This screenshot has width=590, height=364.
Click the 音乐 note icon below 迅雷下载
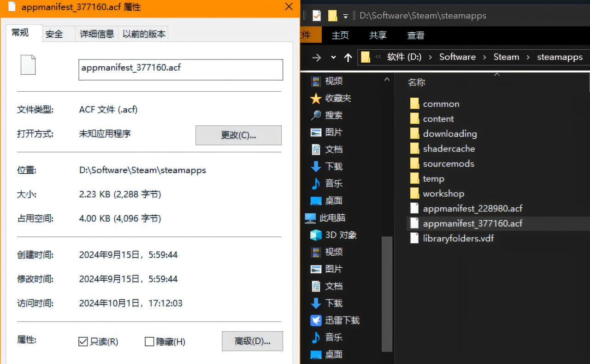point(316,337)
